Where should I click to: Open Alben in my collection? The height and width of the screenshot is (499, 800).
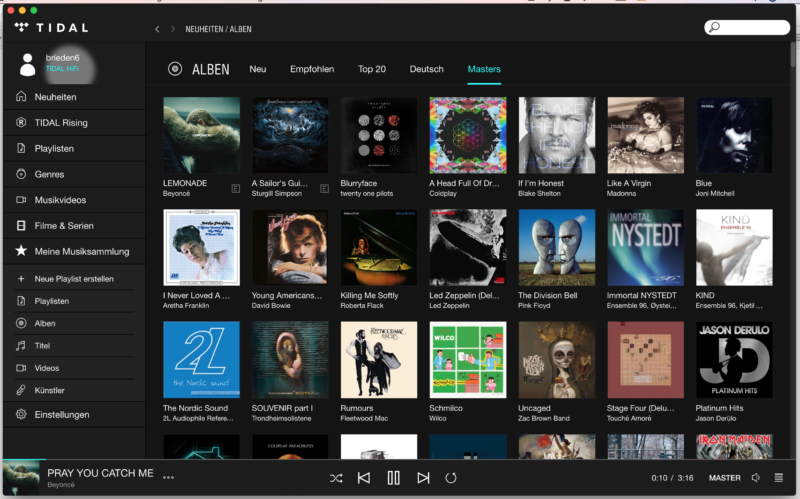[x=74, y=323]
